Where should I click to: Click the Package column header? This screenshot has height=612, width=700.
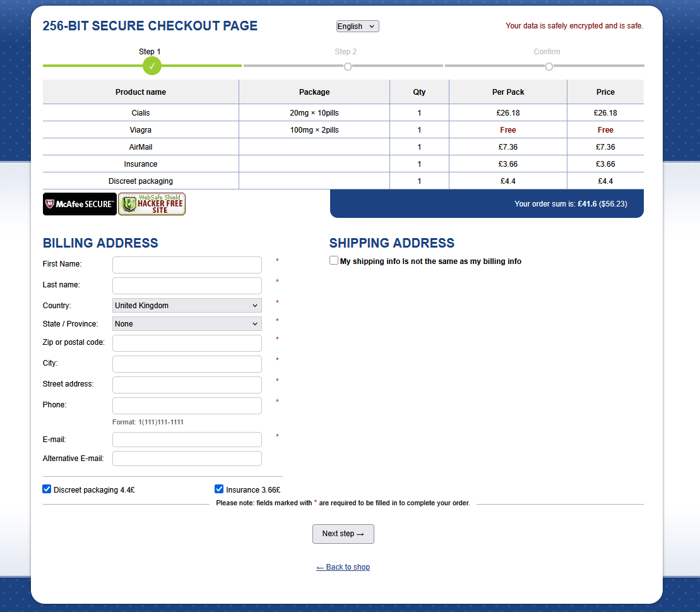coord(314,92)
